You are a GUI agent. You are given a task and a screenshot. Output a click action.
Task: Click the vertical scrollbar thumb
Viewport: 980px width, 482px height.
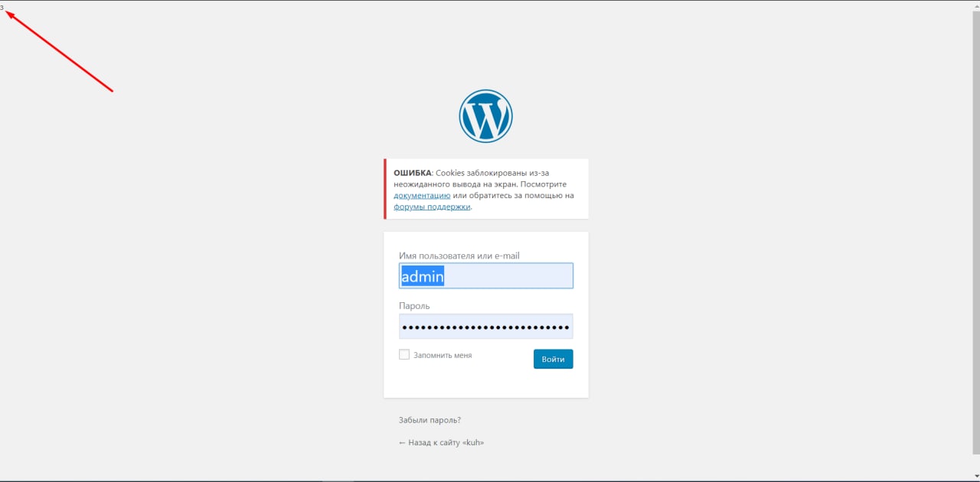coord(975,237)
